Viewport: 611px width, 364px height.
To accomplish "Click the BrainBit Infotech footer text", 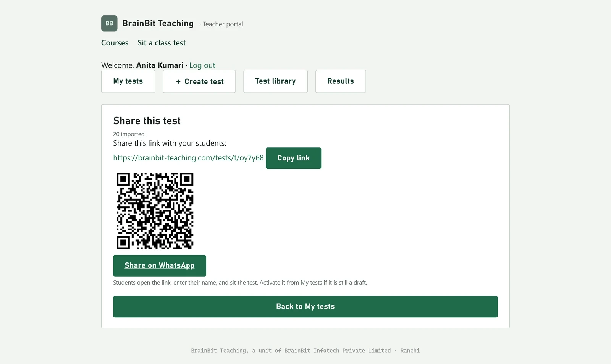I will (305, 351).
